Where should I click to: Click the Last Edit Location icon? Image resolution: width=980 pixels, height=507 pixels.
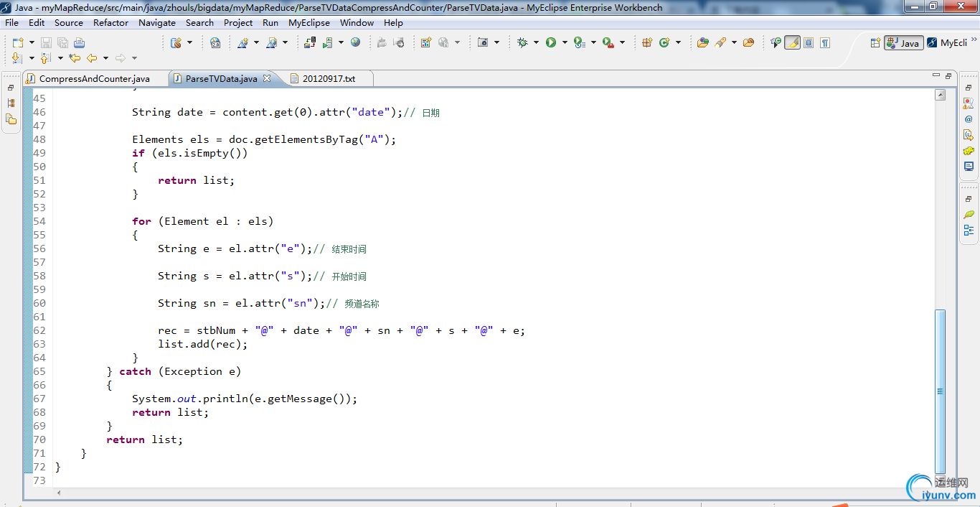tap(75, 58)
